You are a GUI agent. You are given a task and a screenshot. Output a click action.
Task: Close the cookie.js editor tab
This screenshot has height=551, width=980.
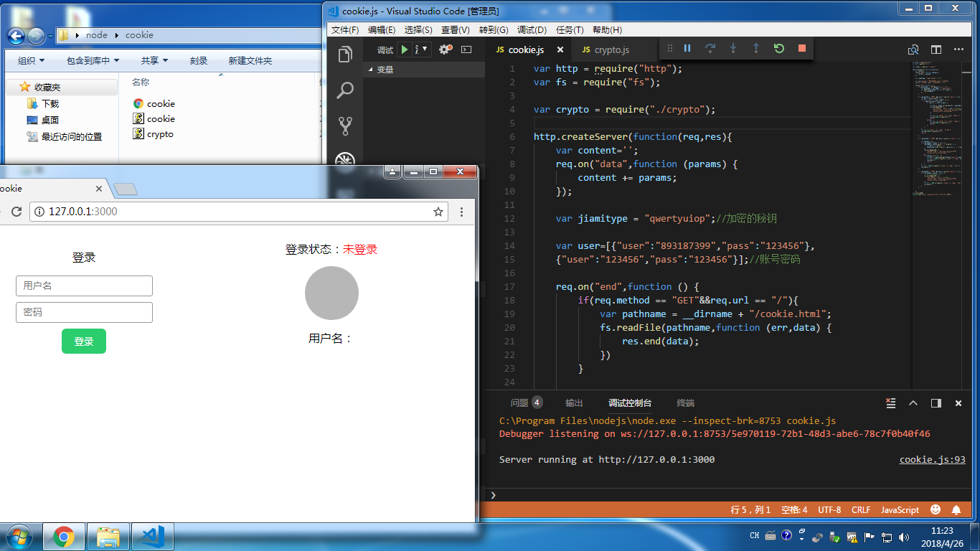560,50
